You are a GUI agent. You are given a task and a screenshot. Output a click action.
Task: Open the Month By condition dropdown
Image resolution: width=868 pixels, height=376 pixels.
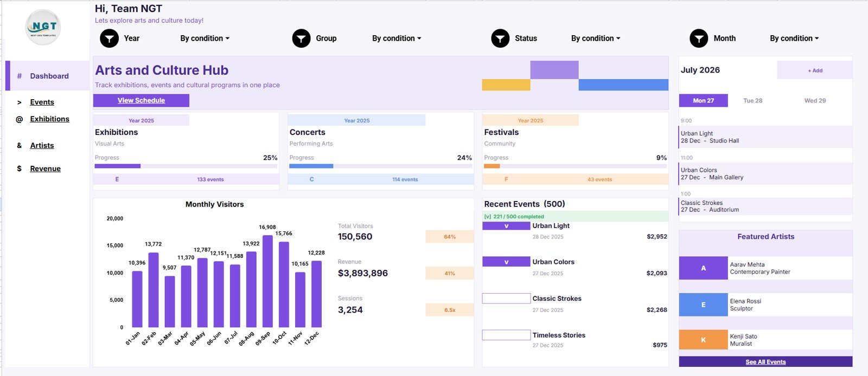tap(794, 38)
